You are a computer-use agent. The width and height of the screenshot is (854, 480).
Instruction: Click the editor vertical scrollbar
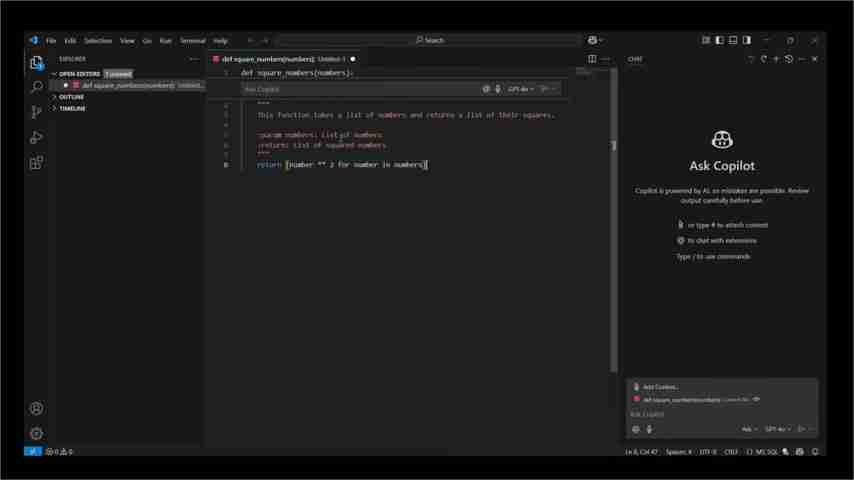pyautogui.click(x=614, y=218)
